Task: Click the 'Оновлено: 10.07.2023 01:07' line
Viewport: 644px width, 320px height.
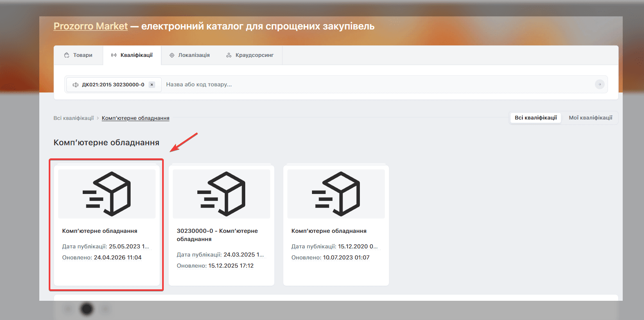Action: (330, 258)
